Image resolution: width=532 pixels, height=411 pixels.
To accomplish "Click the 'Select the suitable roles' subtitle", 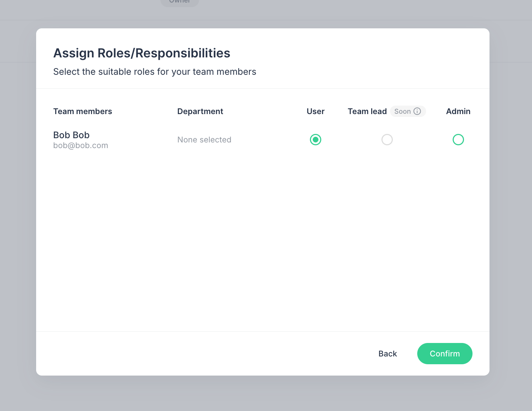I will click(x=155, y=72).
